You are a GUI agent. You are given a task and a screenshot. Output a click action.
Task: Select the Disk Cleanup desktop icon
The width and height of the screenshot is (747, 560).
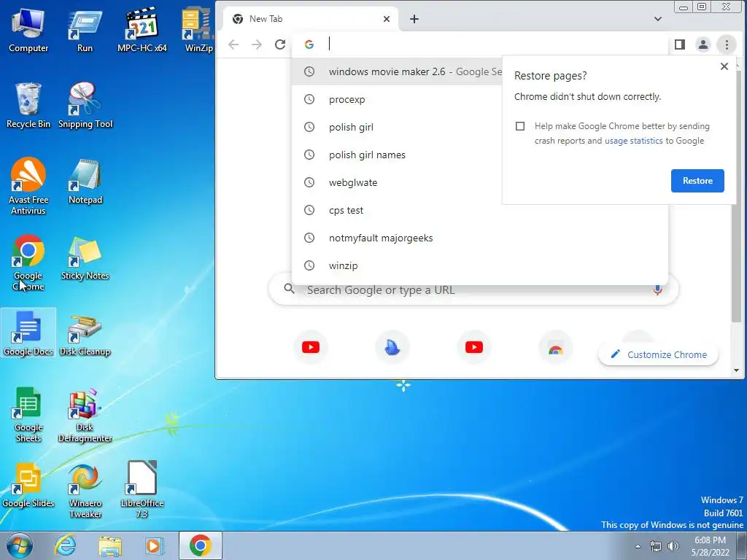click(85, 335)
